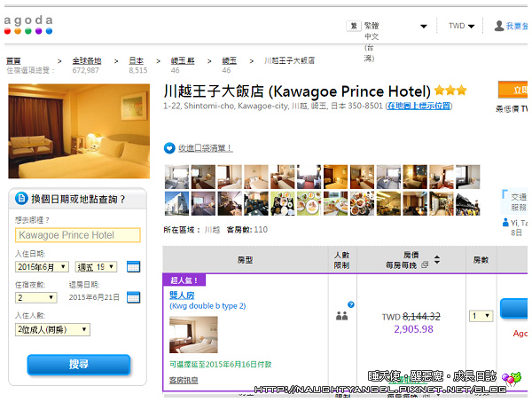The image size is (532, 402).
Task: Click the blue book room button
Action: click(513, 309)
